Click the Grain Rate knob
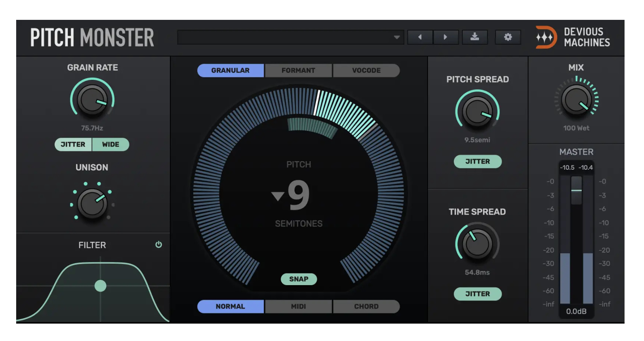Viewport: 644px width, 341px height. pyautogui.click(x=92, y=100)
